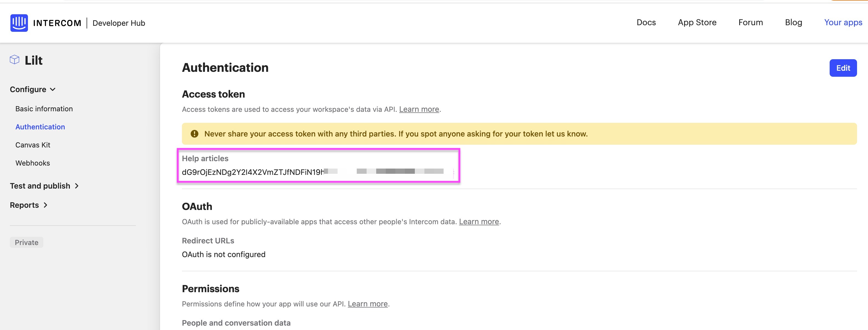Open Docs in top navigation
The width and height of the screenshot is (868, 330).
click(x=646, y=22)
